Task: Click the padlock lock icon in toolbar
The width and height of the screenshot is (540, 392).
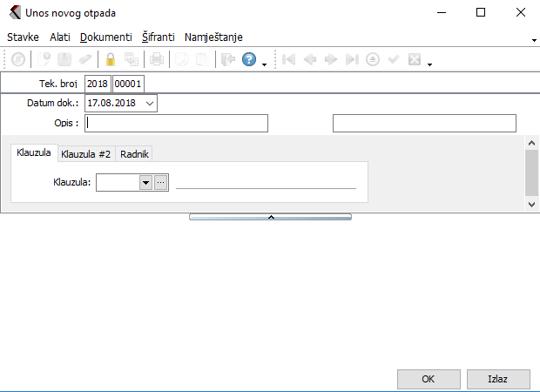Action: point(111,60)
